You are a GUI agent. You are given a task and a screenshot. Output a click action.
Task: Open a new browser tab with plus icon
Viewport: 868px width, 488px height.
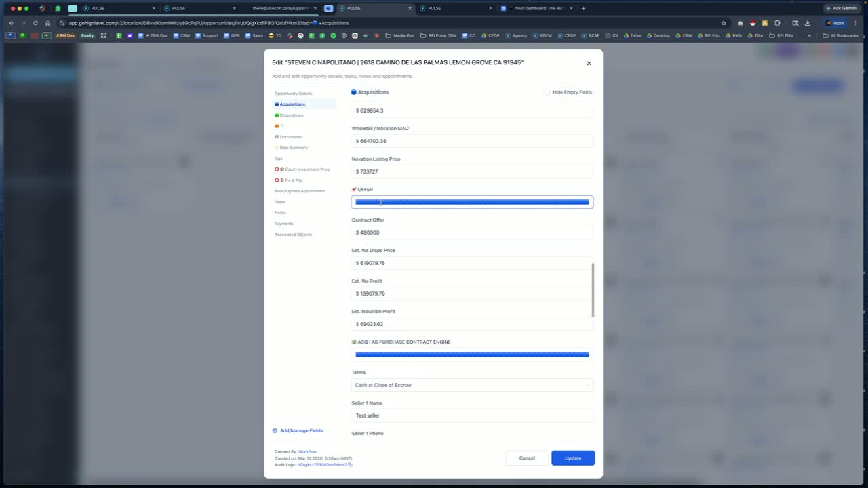pos(583,8)
